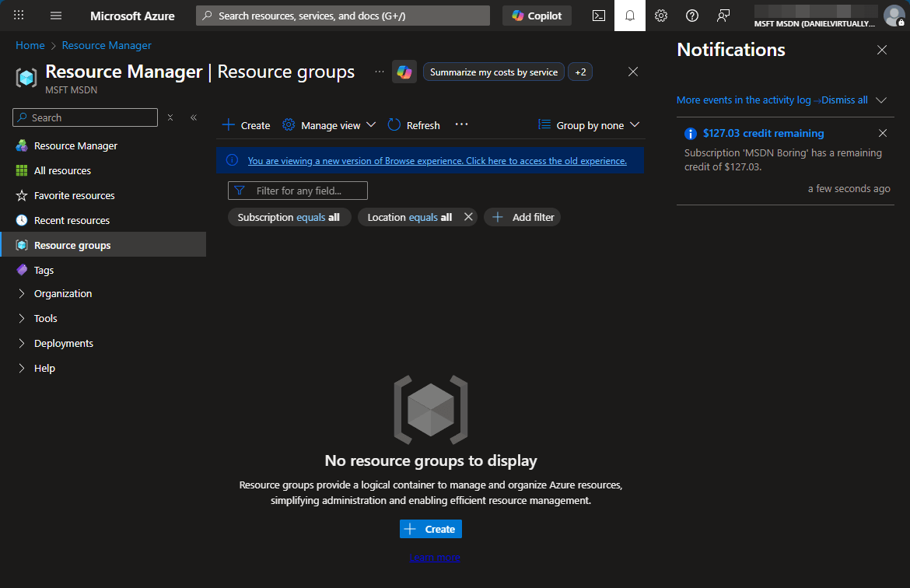Screen dimensions: 910x588
Task: Close the Resource groups blade
Action: coord(633,72)
